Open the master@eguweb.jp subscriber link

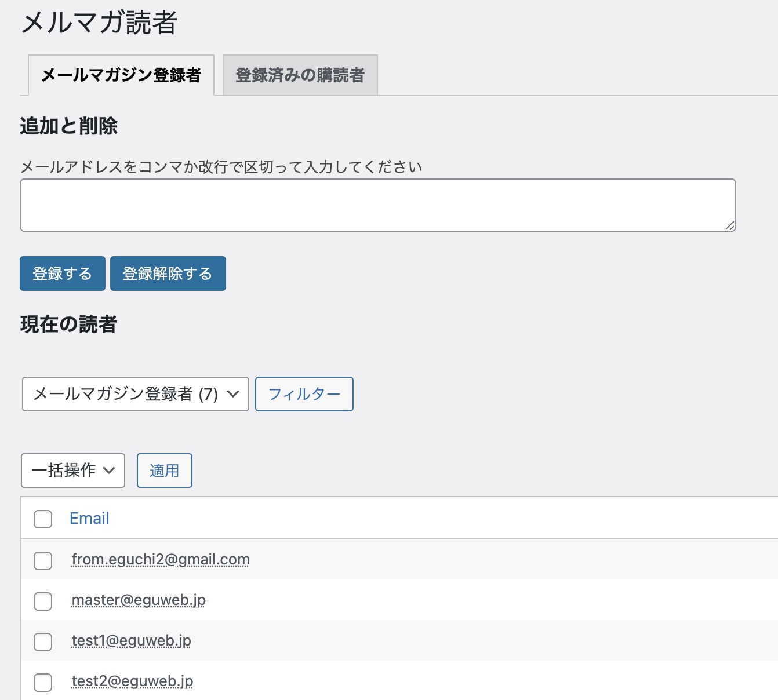(x=138, y=600)
